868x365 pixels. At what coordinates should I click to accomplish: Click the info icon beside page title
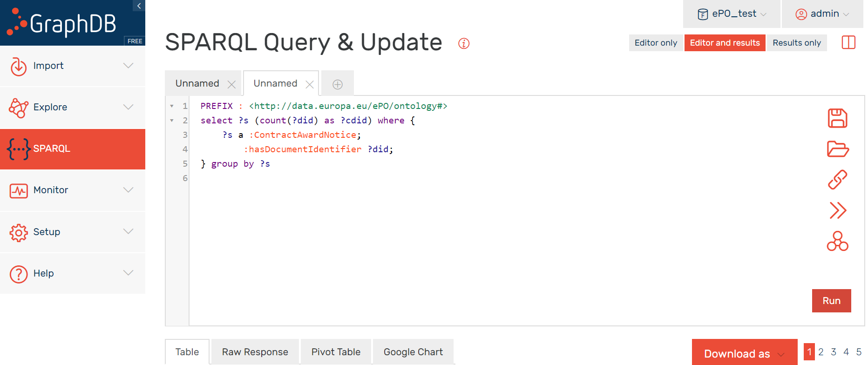coord(464,43)
